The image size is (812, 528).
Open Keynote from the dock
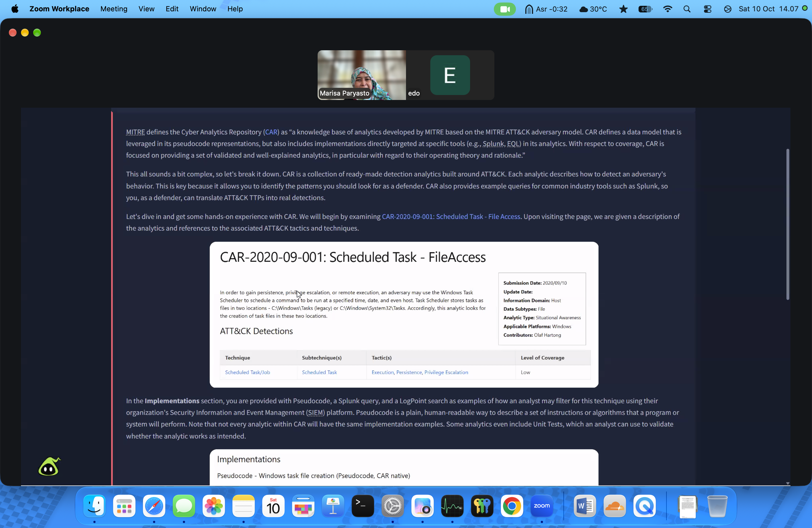point(333,505)
